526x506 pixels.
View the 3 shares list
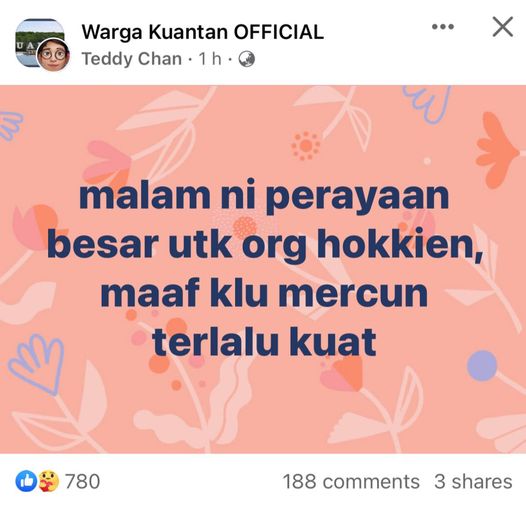473,482
